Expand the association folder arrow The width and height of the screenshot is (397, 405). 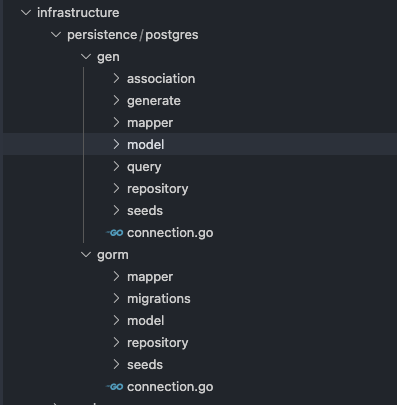116,79
